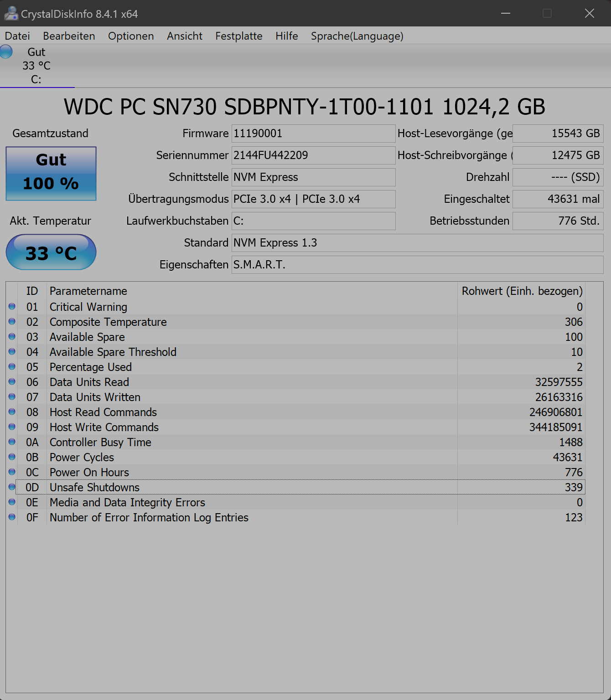Click the Parametername column header
Screen dimensions: 611x700
tap(252, 291)
